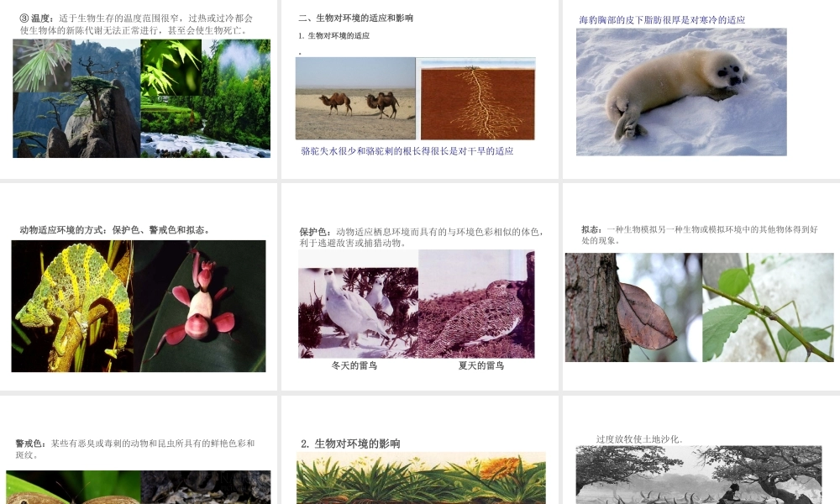Select the text 过度放牧使土地沙化
The height and width of the screenshot is (504, 840).
(x=640, y=438)
